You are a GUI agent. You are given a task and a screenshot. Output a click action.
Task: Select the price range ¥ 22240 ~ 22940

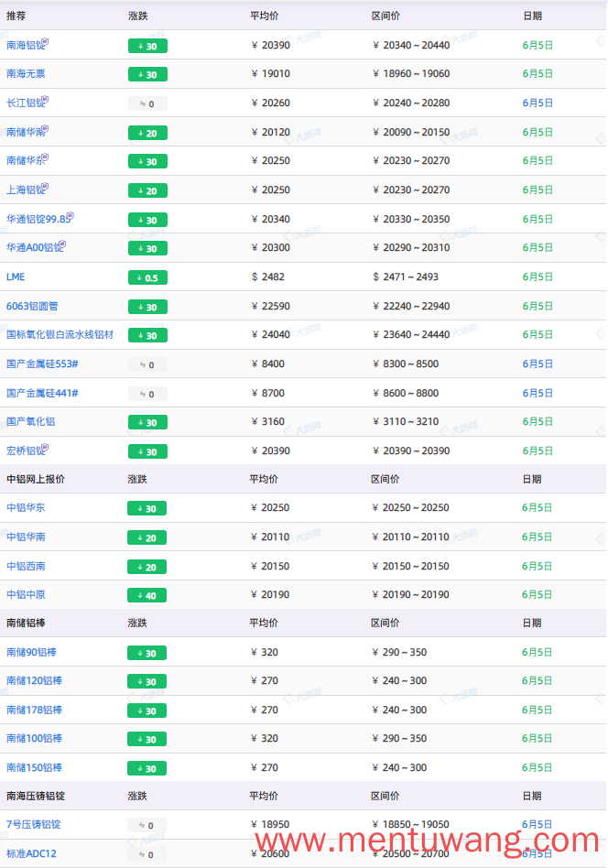click(411, 306)
